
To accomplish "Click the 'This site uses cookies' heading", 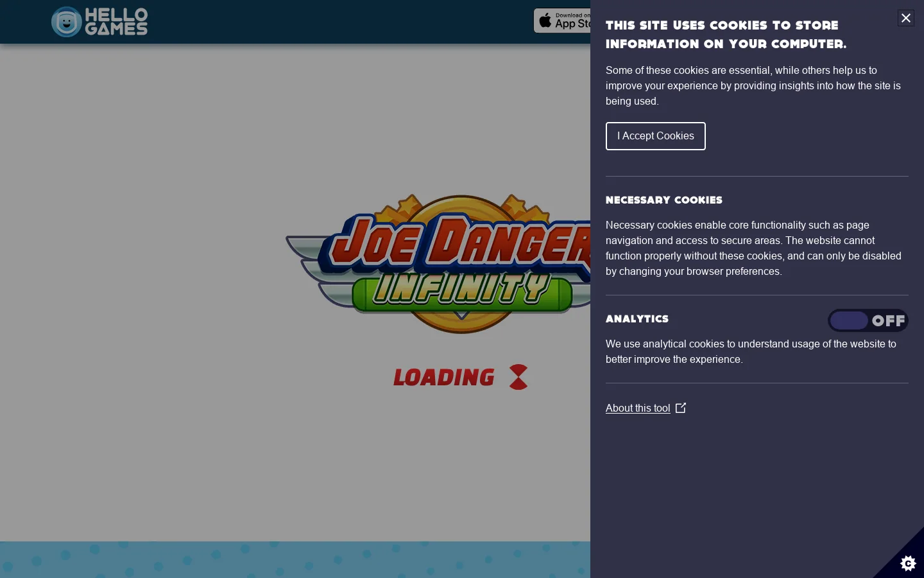I will click(x=726, y=35).
